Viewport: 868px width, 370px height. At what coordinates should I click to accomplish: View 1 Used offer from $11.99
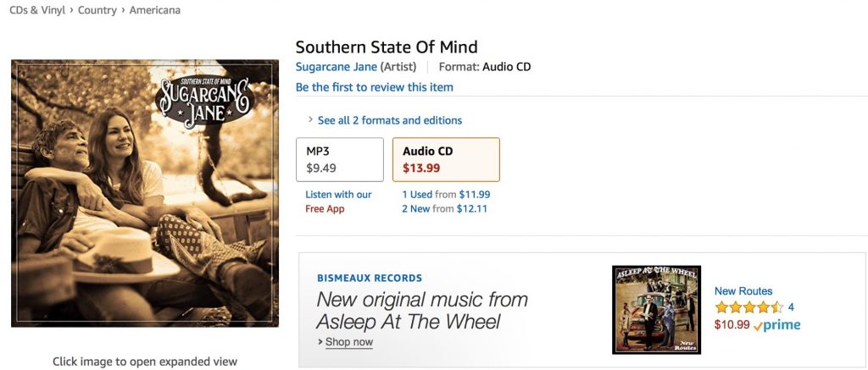(446, 194)
